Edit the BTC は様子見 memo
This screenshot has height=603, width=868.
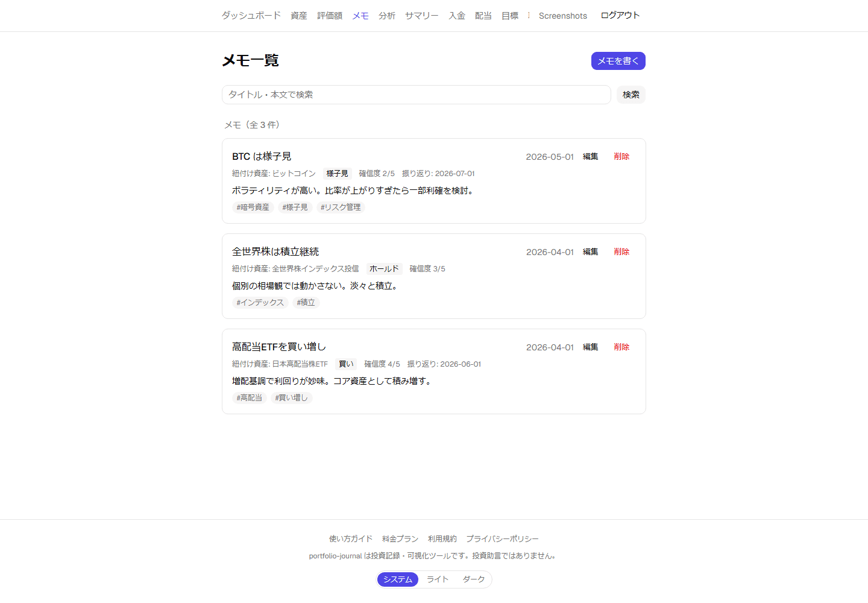coord(591,157)
